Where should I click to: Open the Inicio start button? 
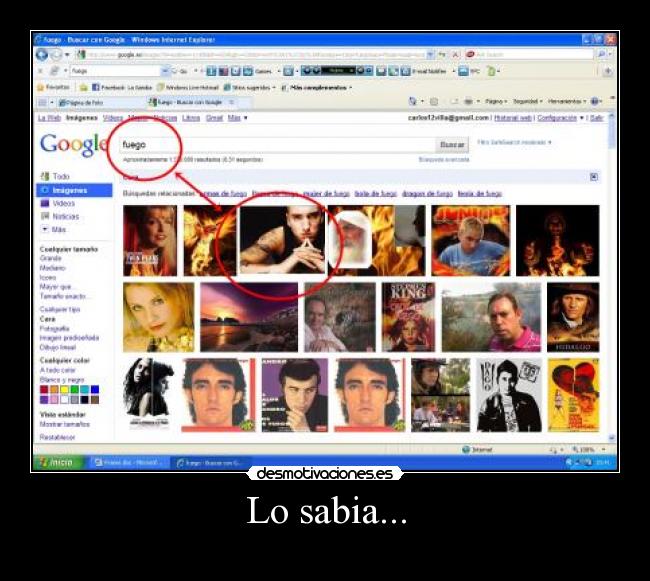click(57, 462)
